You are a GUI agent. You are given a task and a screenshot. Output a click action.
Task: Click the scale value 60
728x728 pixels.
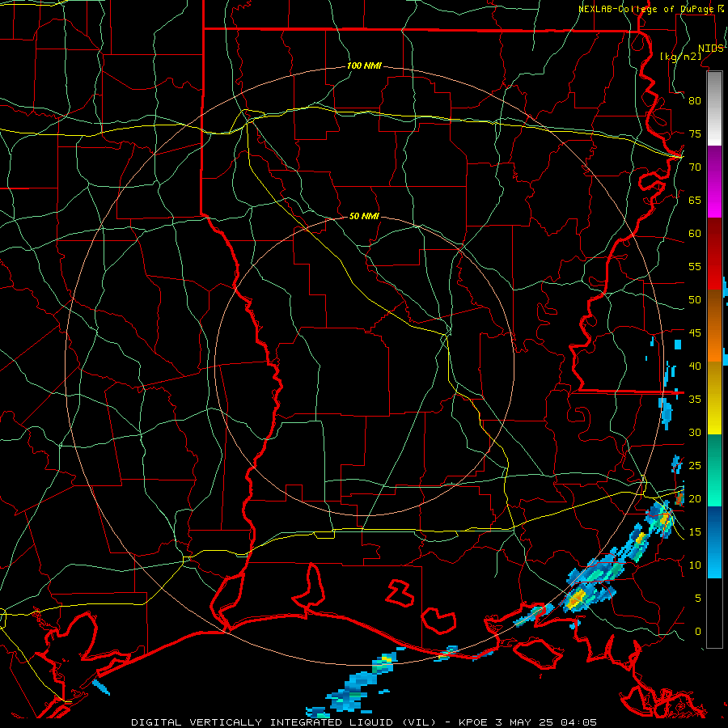[695, 234]
